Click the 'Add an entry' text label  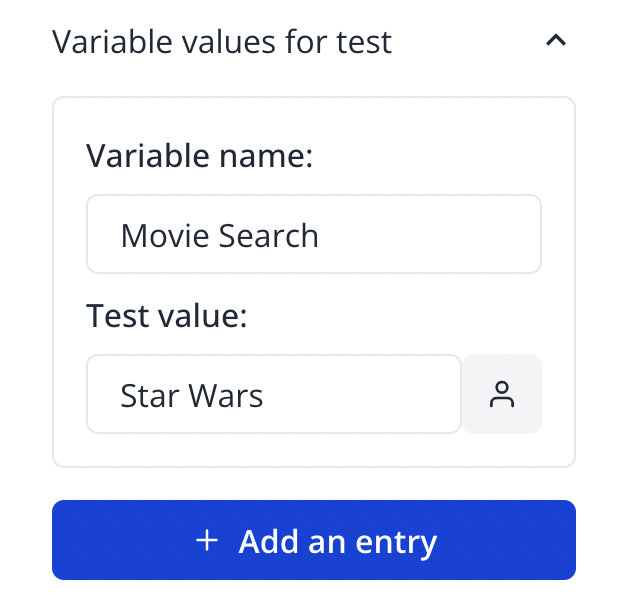click(338, 542)
